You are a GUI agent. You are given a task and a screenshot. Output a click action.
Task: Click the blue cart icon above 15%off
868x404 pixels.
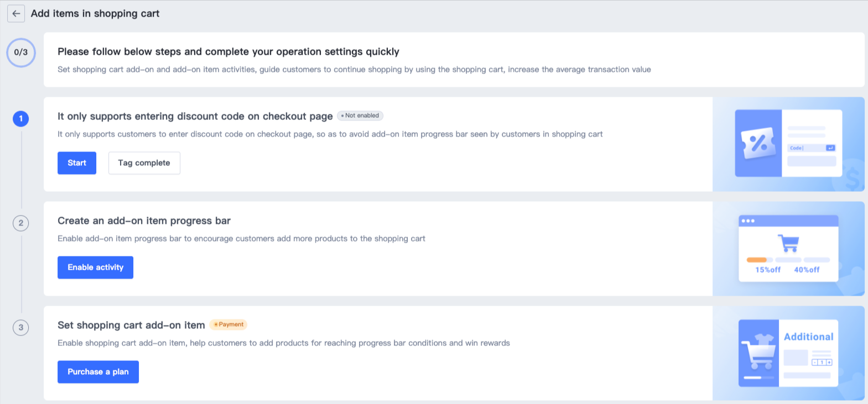tap(788, 243)
